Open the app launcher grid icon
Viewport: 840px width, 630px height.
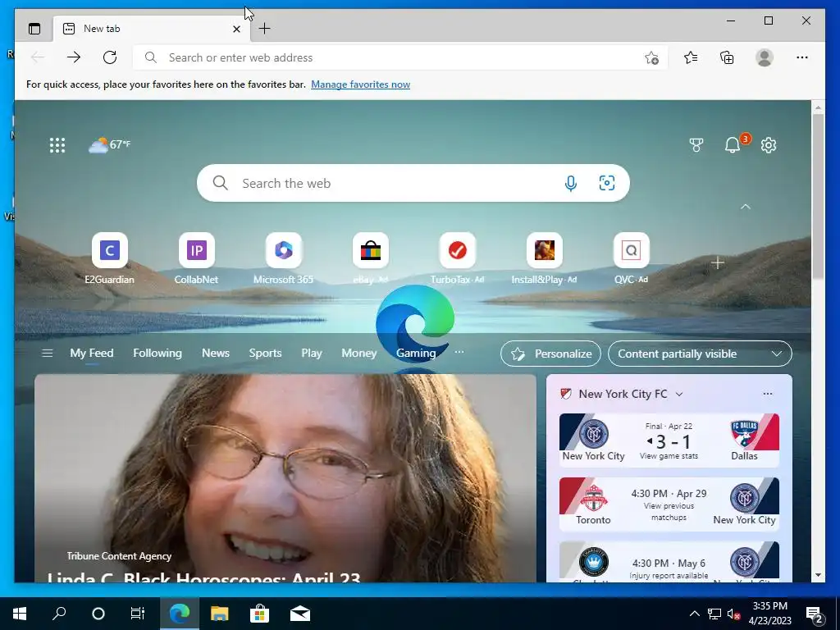(57, 145)
